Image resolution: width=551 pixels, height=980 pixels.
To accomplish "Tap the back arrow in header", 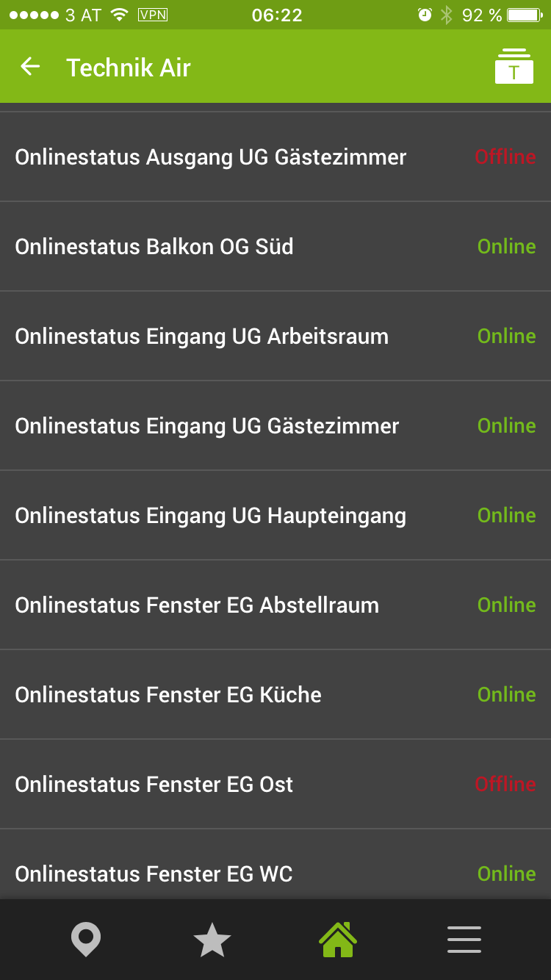I will tap(30, 67).
